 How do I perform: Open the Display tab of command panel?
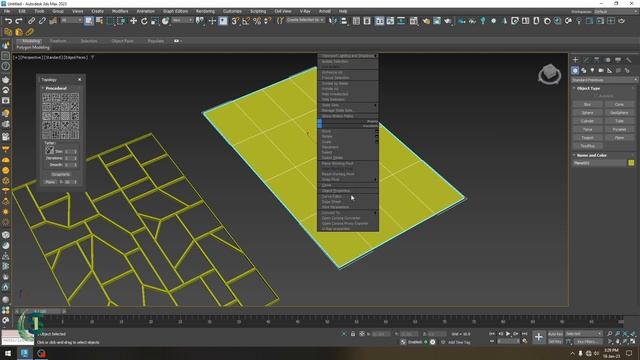tap(618, 60)
